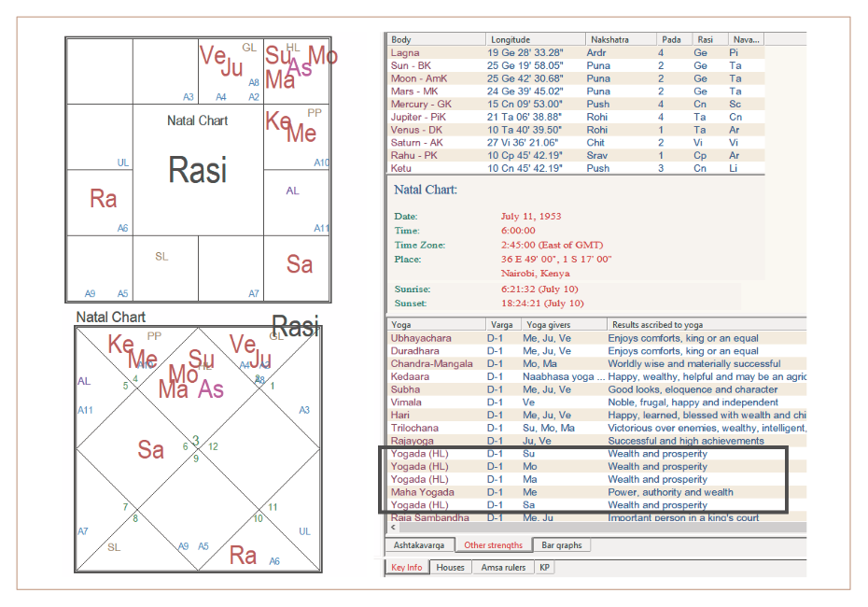Click the yoga list scroll-left arrow
This screenshot has width=868, height=607.
(x=392, y=528)
